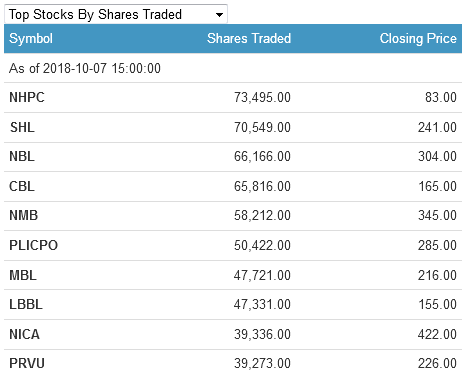Open the NBL stock row

click(233, 157)
